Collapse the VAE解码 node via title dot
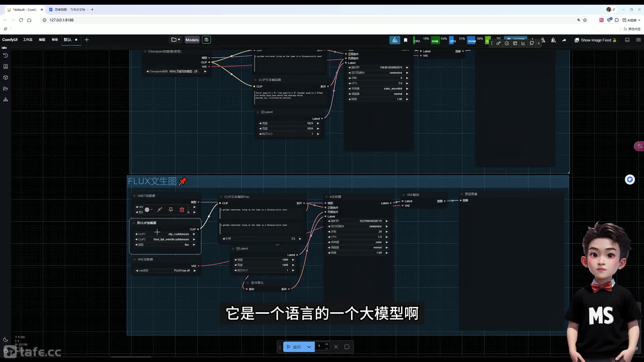The image size is (644, 362). coord(404,195)
